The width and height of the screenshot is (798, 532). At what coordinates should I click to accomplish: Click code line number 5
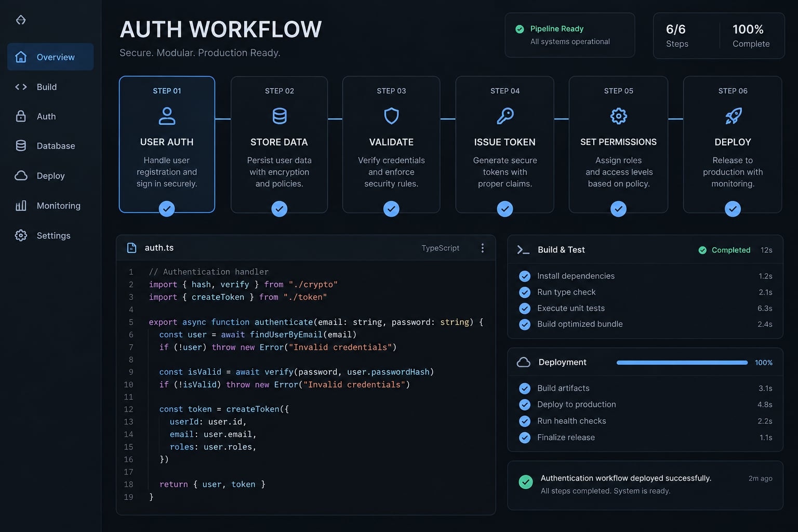(131, 322)
